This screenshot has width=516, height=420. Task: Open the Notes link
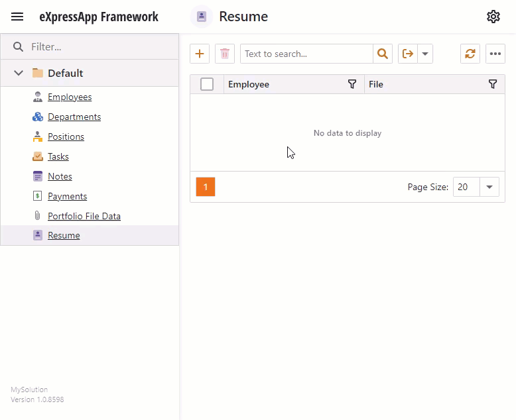tap(60, 176)
